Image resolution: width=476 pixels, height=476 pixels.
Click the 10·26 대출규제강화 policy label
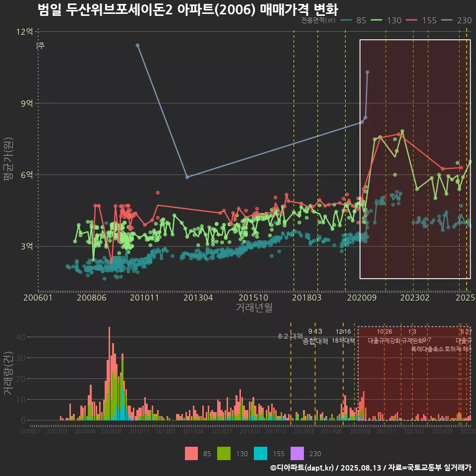pyautogui.click(x=384, y=336)
